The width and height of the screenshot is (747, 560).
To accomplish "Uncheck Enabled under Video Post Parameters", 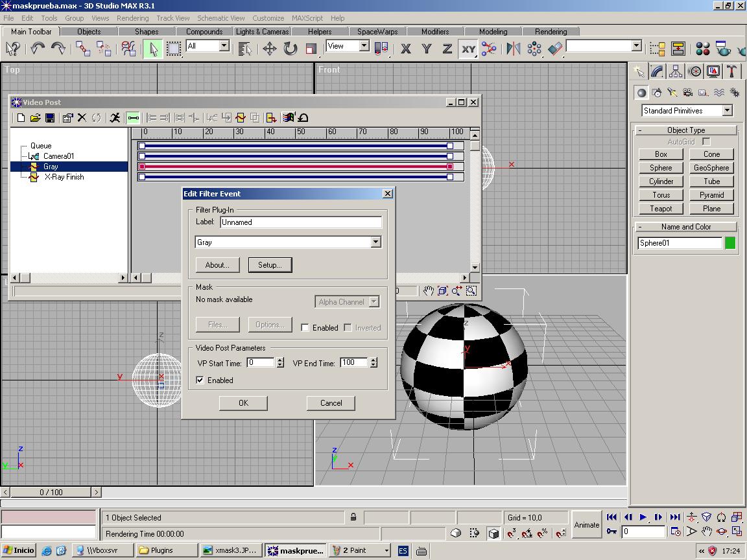I will (x=200, y=380).
